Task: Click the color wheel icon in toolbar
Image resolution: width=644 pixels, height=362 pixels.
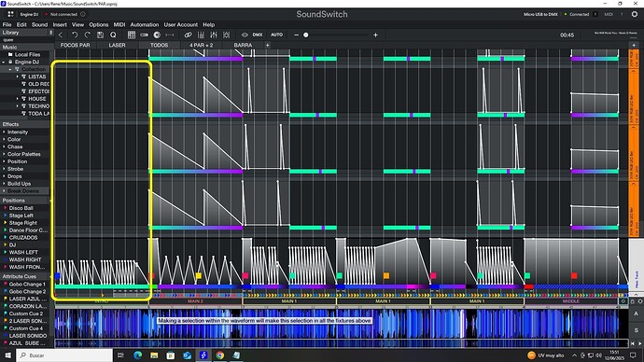Action: (157, 35)
